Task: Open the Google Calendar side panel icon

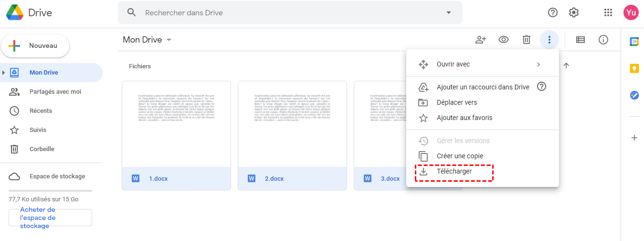Action: [x=634, y=42]
